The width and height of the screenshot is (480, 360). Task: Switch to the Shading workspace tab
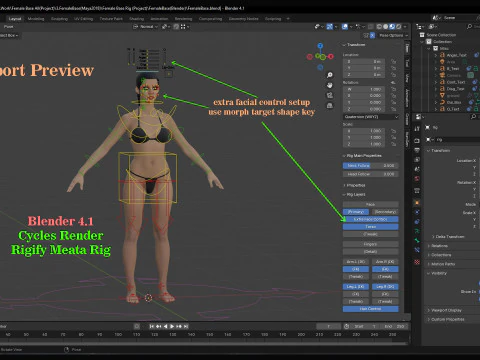point(137,19)
